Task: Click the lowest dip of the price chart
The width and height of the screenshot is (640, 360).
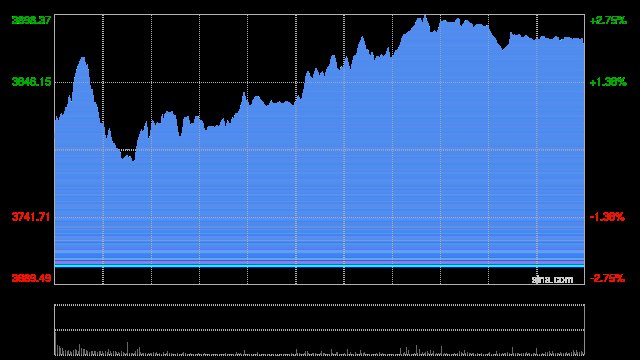Action: pos(133,160)
